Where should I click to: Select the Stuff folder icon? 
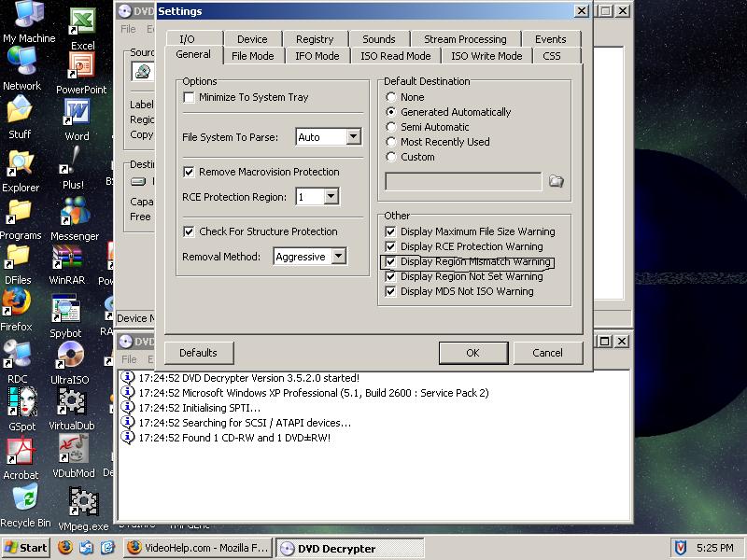tap(20, 118)
